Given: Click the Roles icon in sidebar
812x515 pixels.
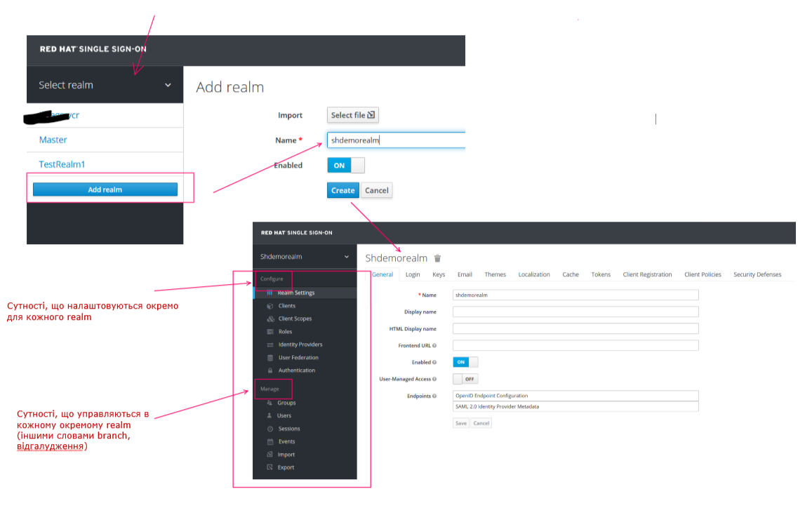Looking at the screenshot, I should [271, 332].
